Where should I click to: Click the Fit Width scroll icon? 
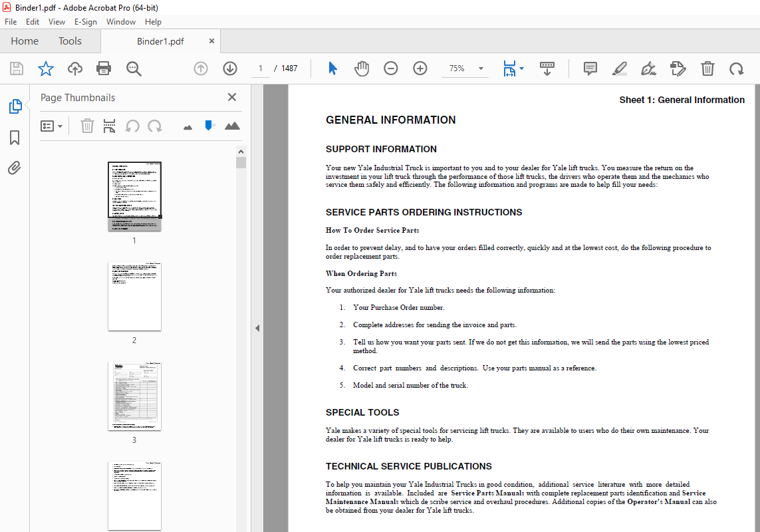[x=509, y=68]
